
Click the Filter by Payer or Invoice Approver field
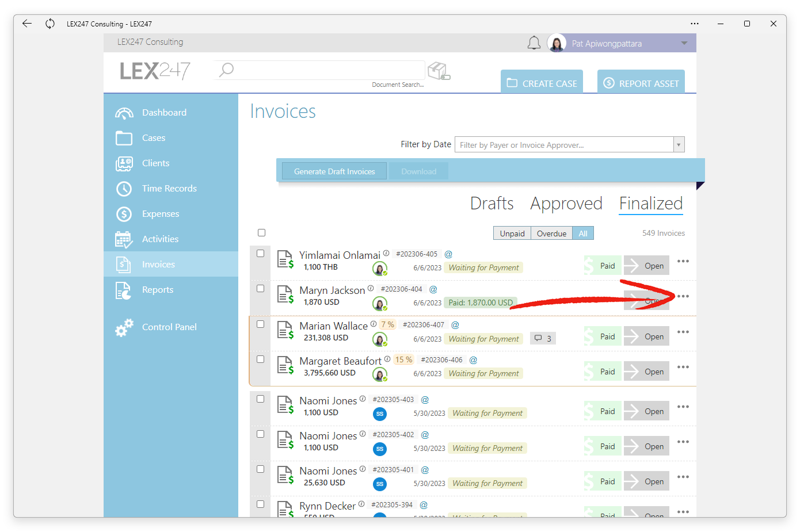point(564,145)
